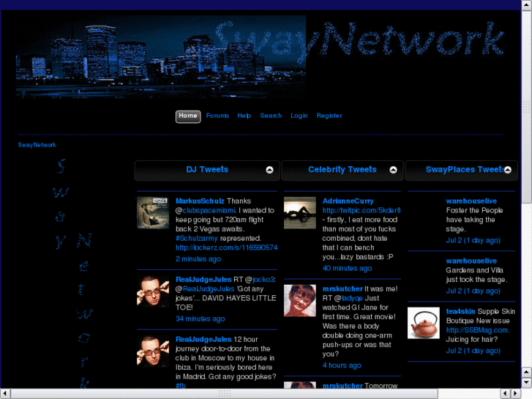Viewport: 532px width, 399px height.
Task: Click the horizontal scrollbar thumb
Action: click(x=225, y=394)
